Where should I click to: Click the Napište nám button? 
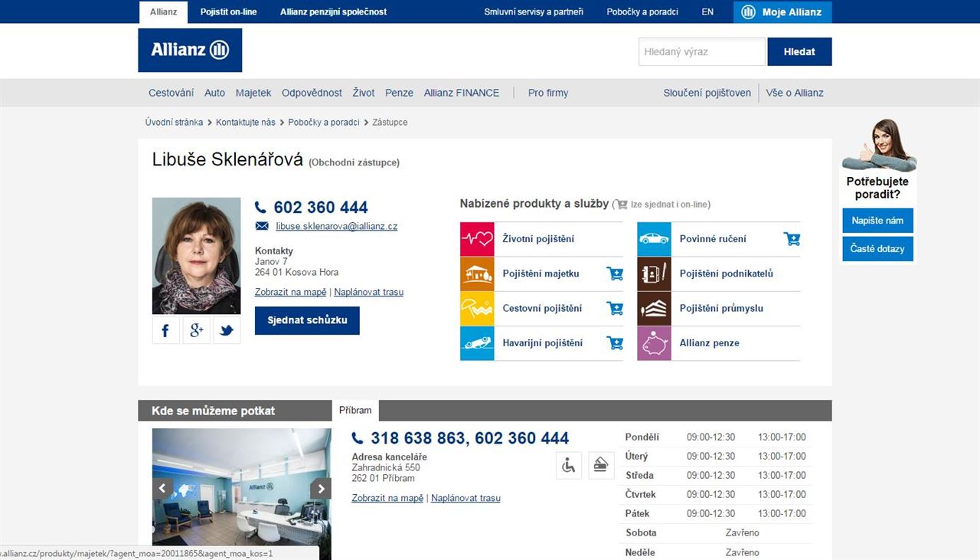[878, 221]
